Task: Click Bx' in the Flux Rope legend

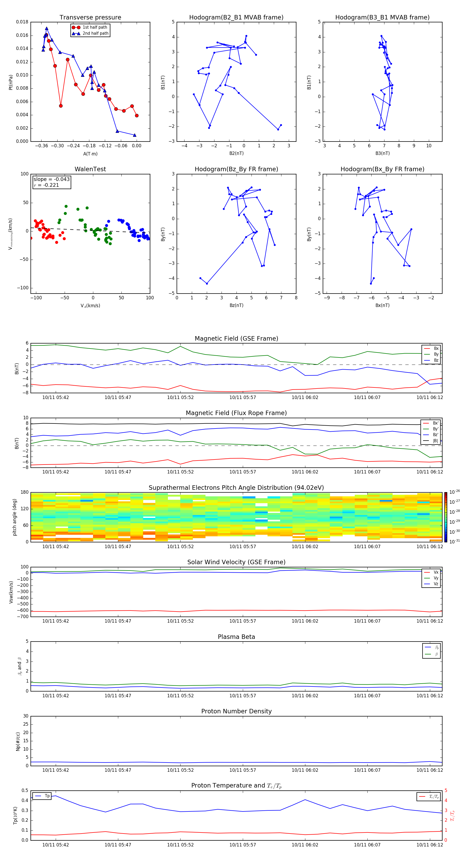Action: click(431, 423)
